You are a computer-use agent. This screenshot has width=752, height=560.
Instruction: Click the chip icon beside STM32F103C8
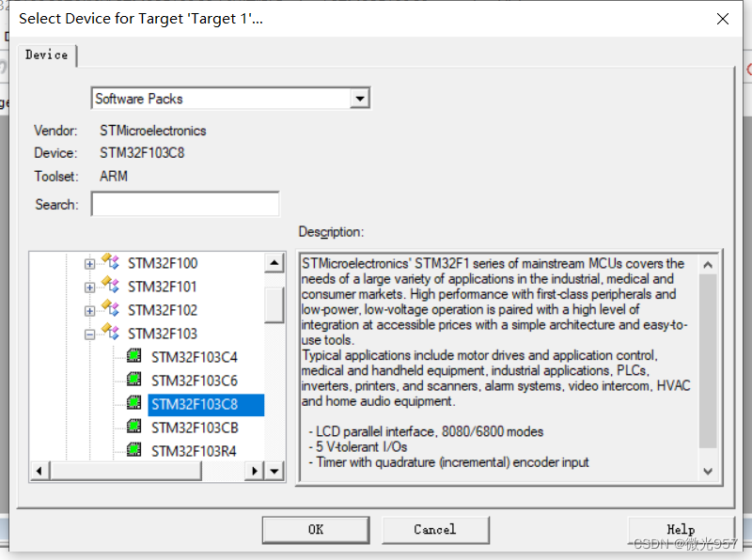[x=133, y=403]
